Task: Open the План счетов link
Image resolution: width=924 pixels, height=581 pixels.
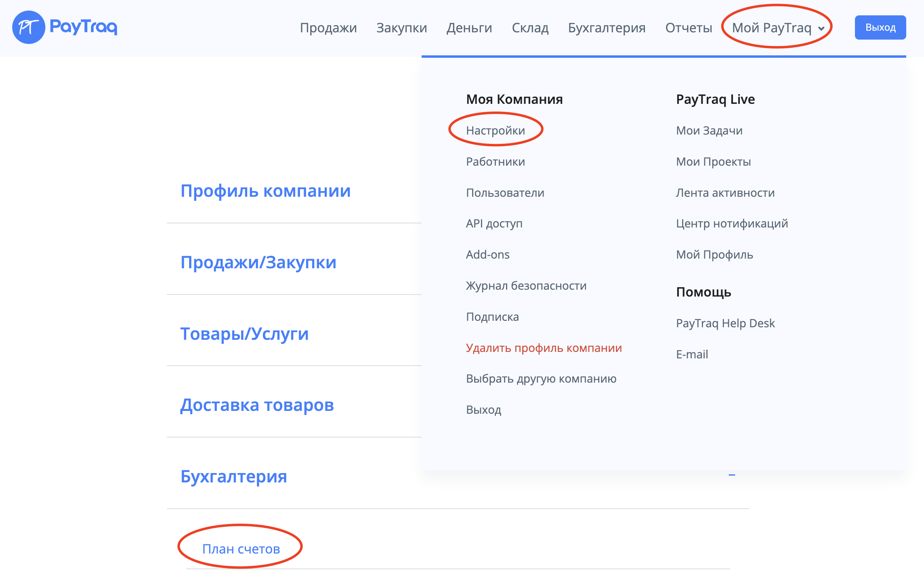Action: [241, 549]
